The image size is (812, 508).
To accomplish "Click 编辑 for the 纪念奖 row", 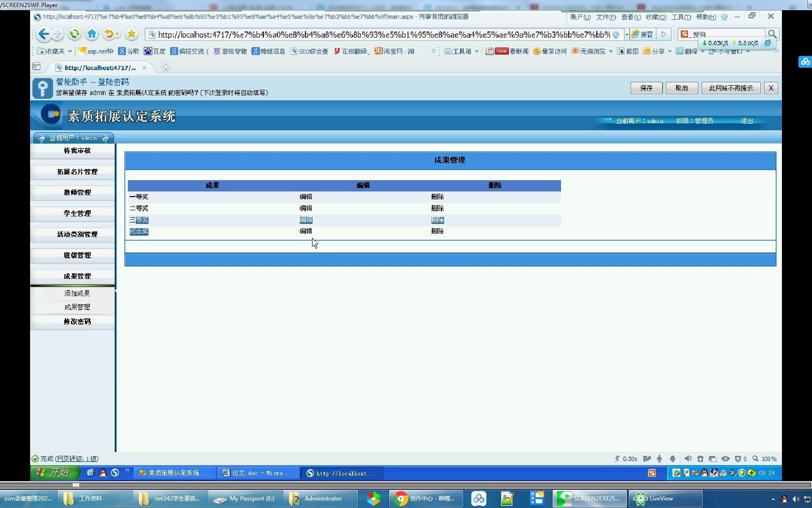I will point(306,231).
